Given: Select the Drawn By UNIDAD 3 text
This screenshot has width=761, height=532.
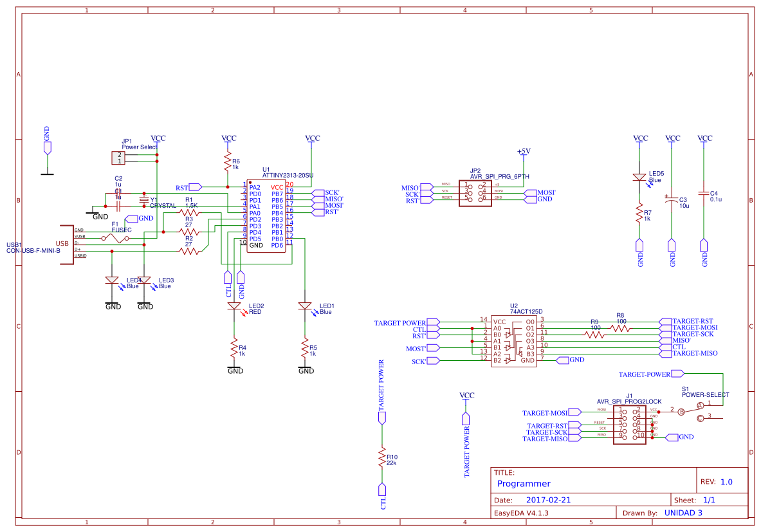Looking at the screenshot, I should 684,513.
